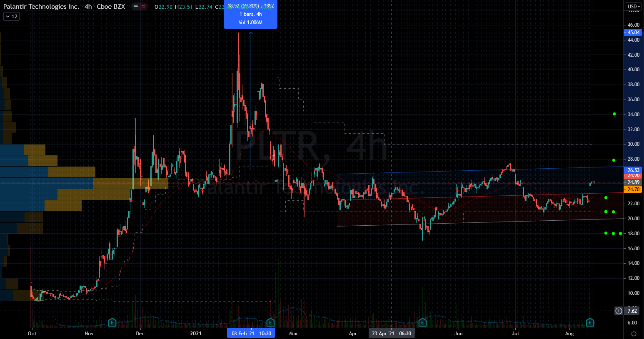Click the blue 45.04 price label
The height and width of the screenshot is (339, 644).
click(x=633, y=32)
